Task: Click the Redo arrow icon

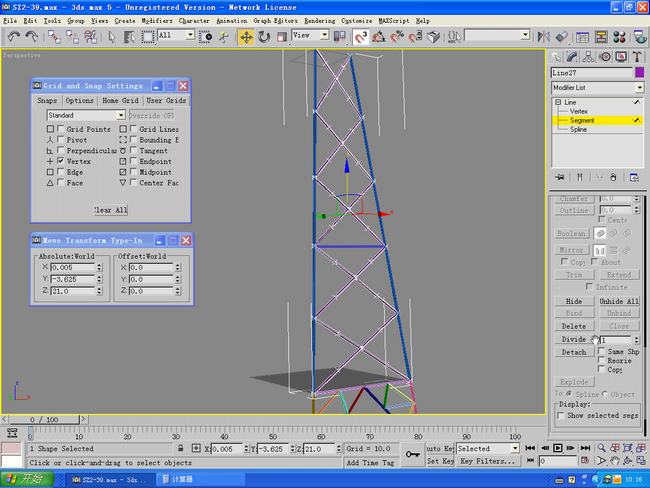Action: click(x=32, y=37)
